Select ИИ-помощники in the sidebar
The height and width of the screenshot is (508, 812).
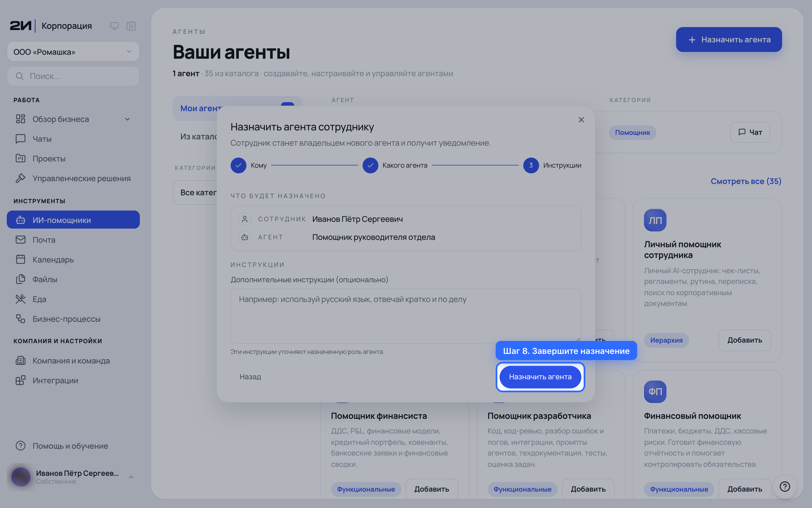[73, 220]
